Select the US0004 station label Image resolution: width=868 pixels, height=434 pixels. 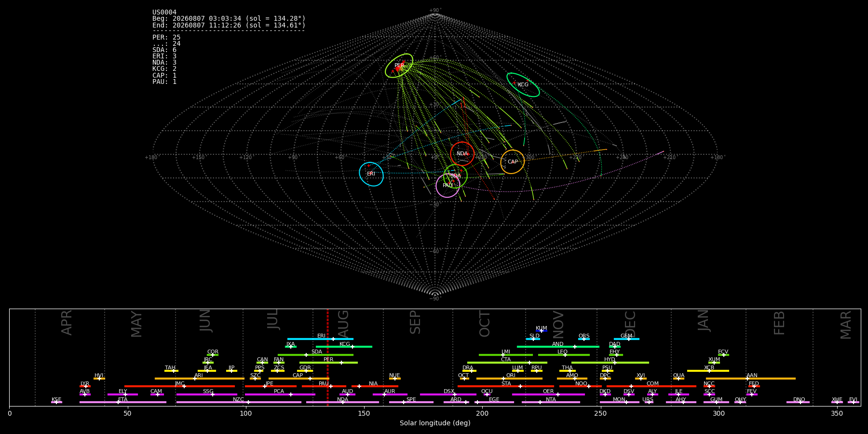164,13
